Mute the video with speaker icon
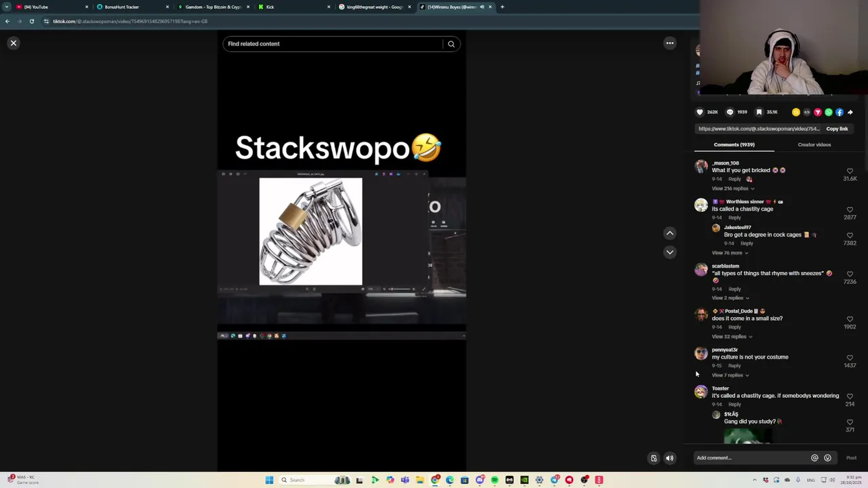This screenshot has width=868, height=488. tap(669, 458)
